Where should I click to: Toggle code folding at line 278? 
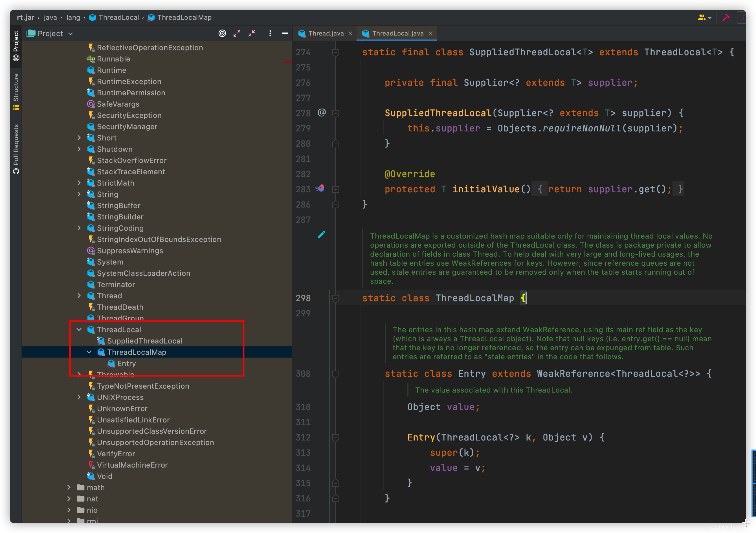coord(335,113)
